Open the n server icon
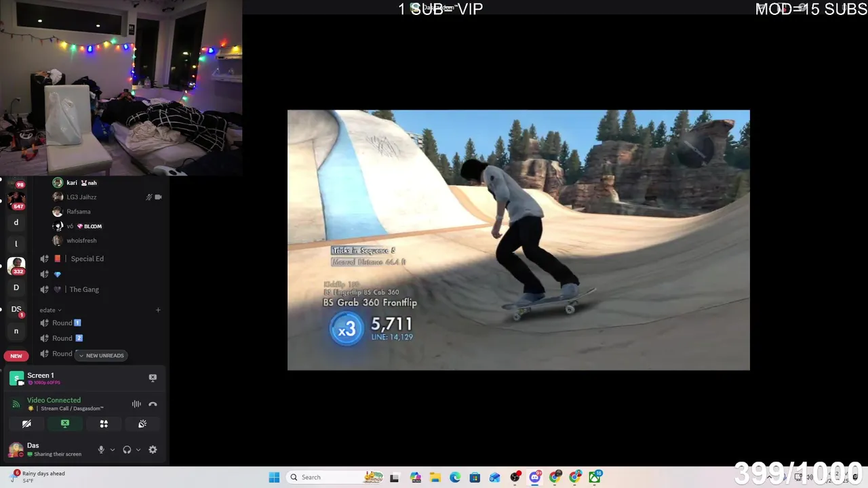The image size is (868, 488). (x=16, y=331)
